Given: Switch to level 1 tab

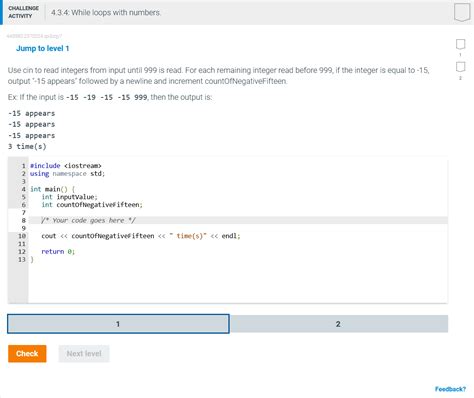Looking at the screenshot, I should tap(118, 324).
